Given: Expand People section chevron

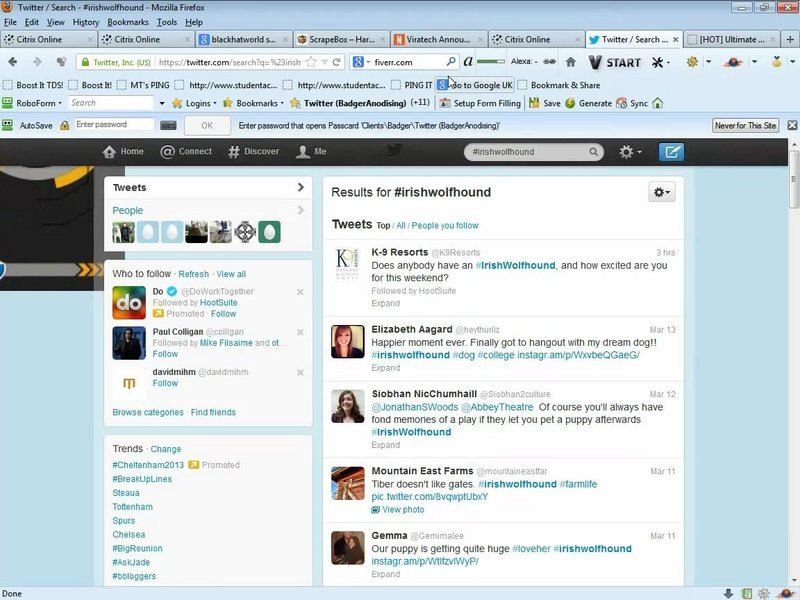Looking at the screenshot, I should [x=301, y=210].
